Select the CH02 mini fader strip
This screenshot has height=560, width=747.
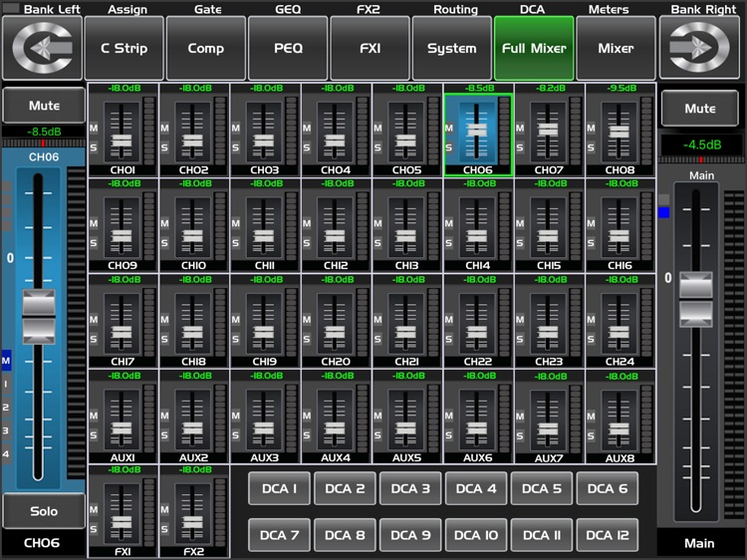(x=194, y=130)
